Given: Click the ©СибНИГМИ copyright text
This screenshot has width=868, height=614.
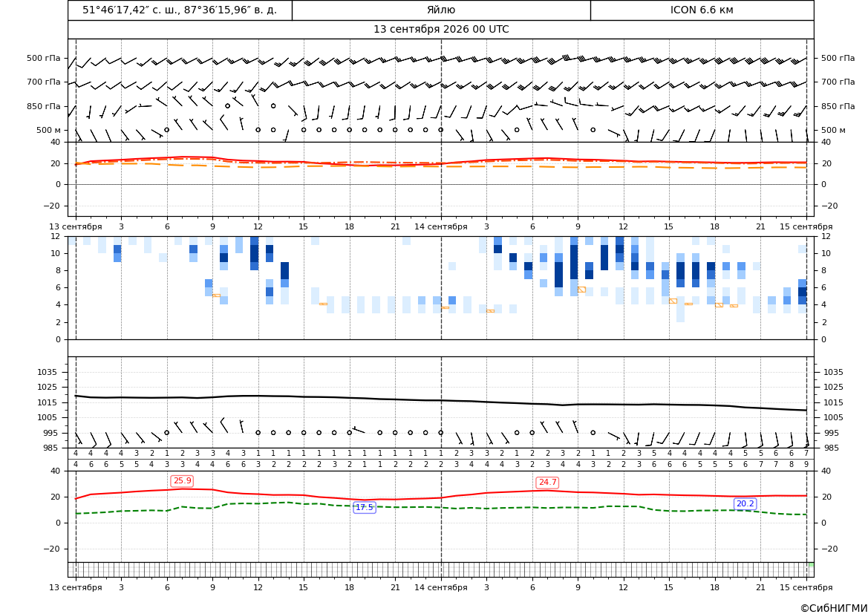Looking at the screenshot, I should [x=834, y=608].
